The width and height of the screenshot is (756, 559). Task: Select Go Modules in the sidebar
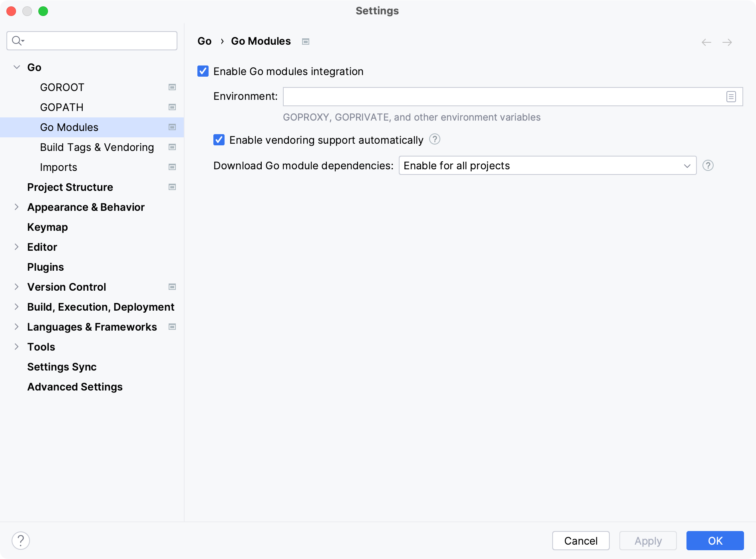(92, 127)
